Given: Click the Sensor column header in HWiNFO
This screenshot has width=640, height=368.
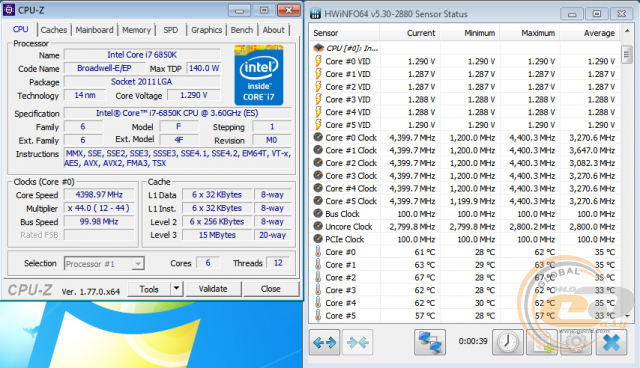Looking at the screenshot, I should [x=345, y=33].
